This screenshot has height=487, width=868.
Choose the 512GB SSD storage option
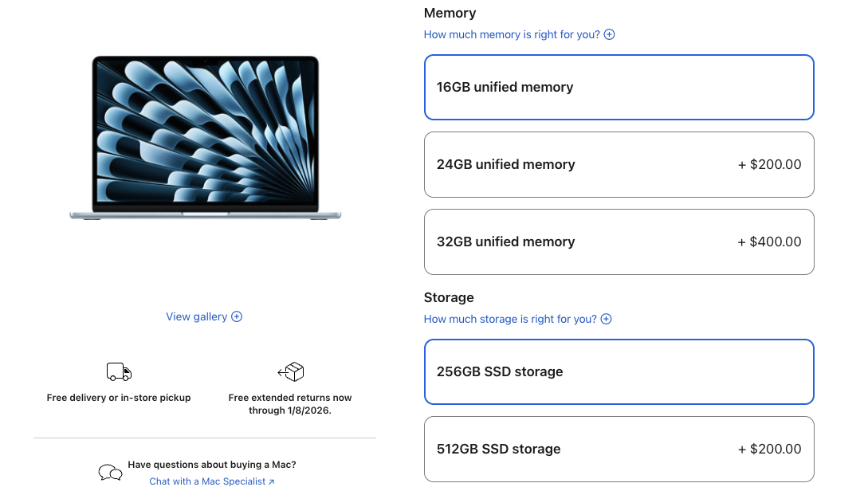coord(619,449)
